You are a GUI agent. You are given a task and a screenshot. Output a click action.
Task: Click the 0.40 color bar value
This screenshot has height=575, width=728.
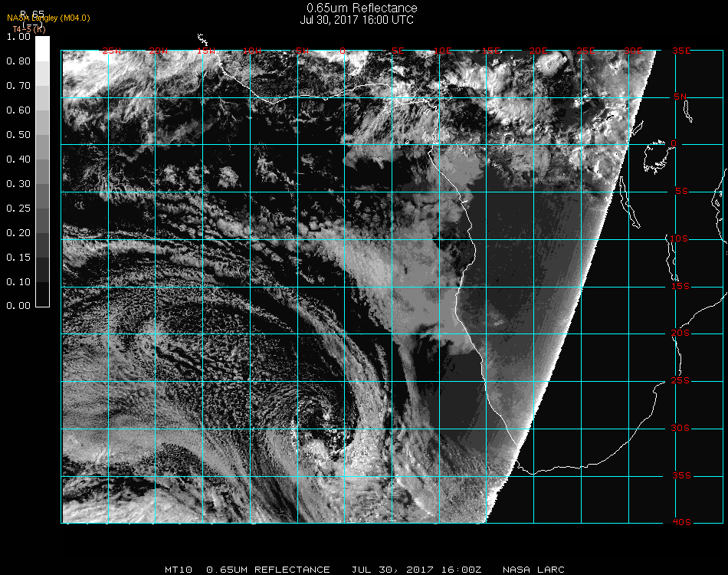[18, 159]
